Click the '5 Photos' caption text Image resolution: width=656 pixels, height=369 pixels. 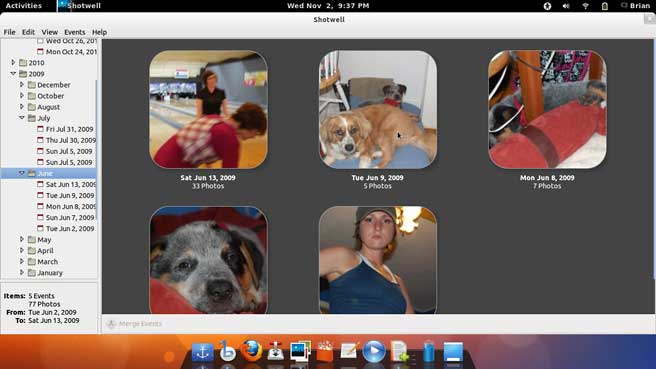(377, 186)
